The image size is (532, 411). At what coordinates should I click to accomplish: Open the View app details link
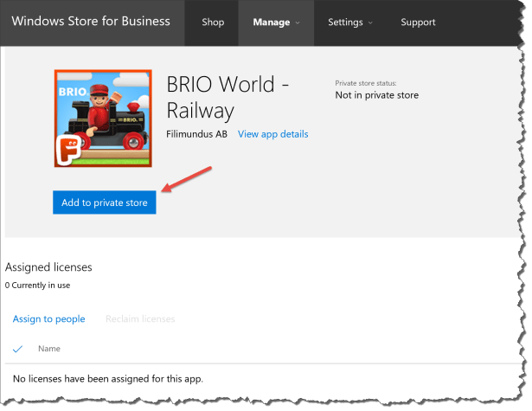pos(272,134)
